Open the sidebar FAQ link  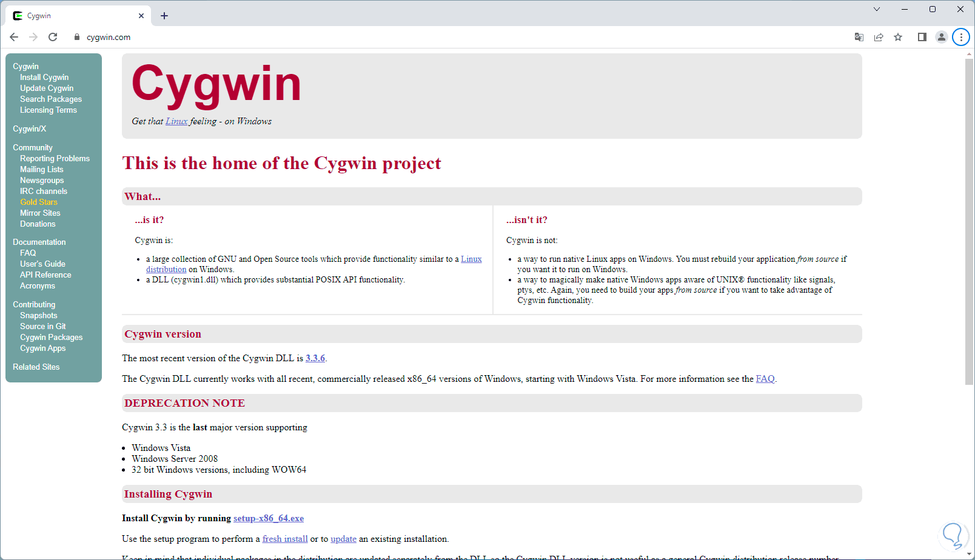(x=28, y=253)
